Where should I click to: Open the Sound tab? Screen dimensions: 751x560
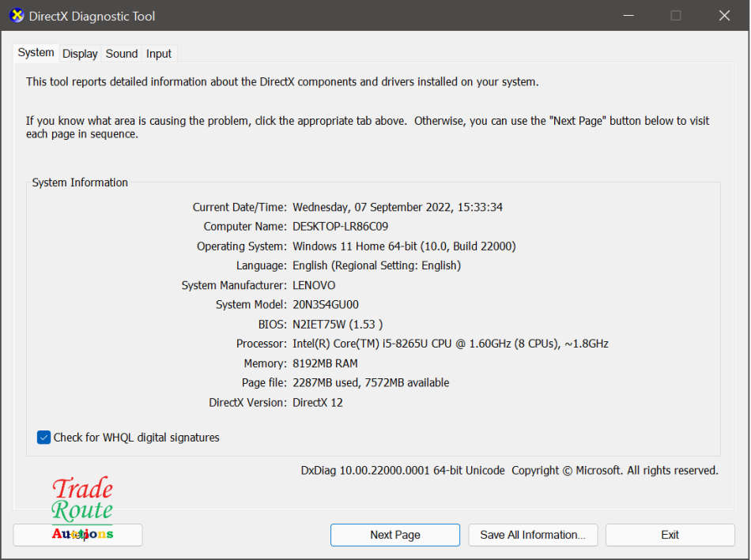121,53
